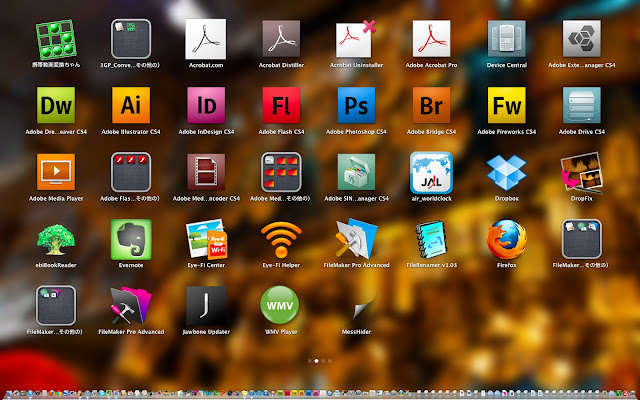Open Adobe Dreamweaver CS4
The height and width of the screenshot is (400, 640).
coord(56,105)
